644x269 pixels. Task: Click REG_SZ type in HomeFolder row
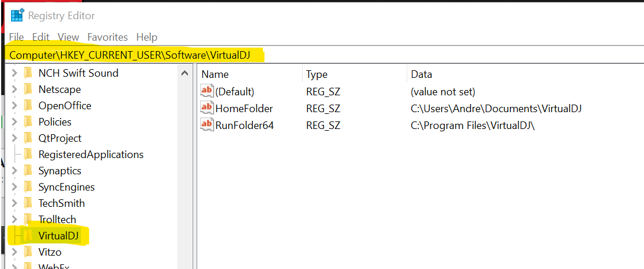[x=323, y=109]
